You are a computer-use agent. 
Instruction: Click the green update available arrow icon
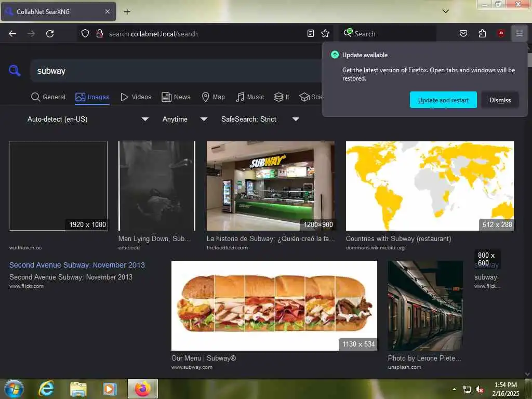coord(335,55)
